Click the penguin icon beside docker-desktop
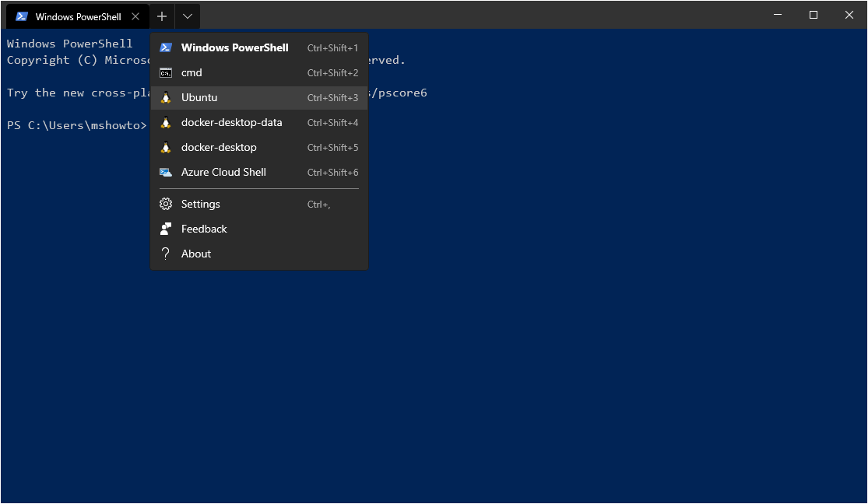The image size is (868, 504). click(x=166, y=147)
